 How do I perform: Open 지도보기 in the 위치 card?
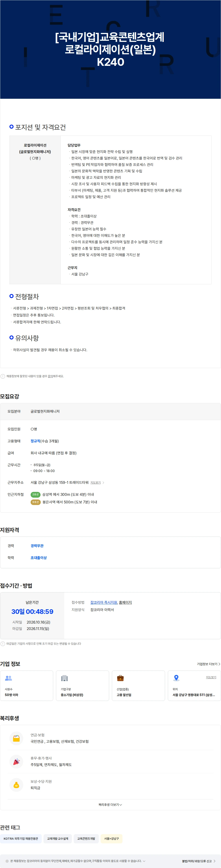[x=211, y=677]
